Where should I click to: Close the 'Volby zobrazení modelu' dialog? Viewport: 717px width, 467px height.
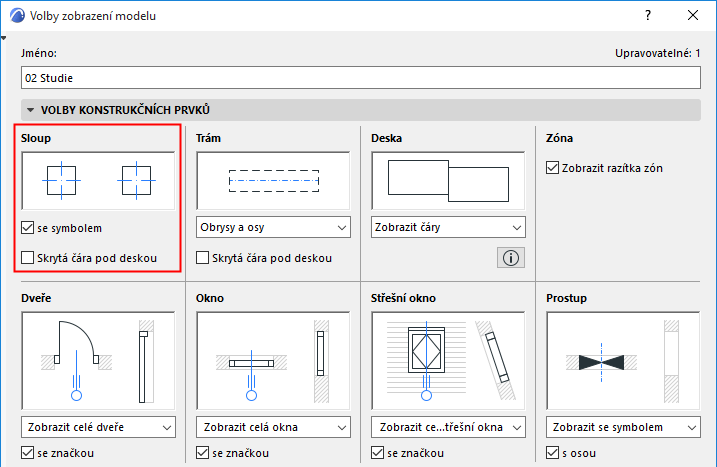(692, 16)
